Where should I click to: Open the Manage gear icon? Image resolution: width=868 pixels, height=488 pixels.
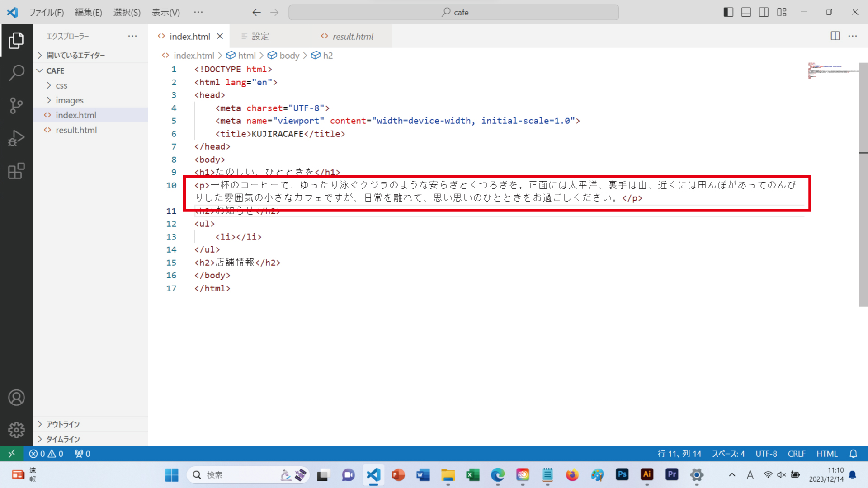pyautogui.click(x=17, y=430)
